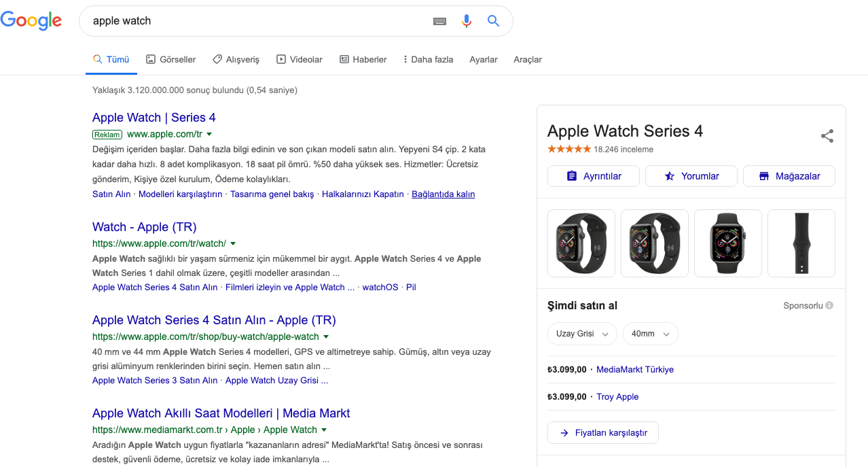Expand arrow beside mediamarkt.com.tr URL
This screenshot has width=868, height=467.
[324, 430]
